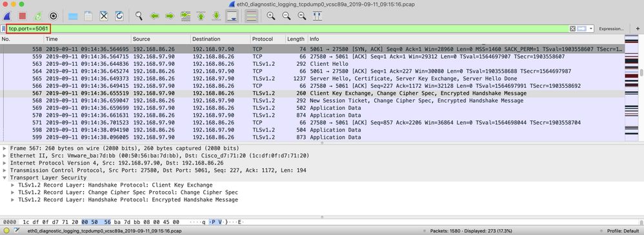Sort by the Length column header
The width and height of the screenshot is (644, 235).
pos(296,39)
